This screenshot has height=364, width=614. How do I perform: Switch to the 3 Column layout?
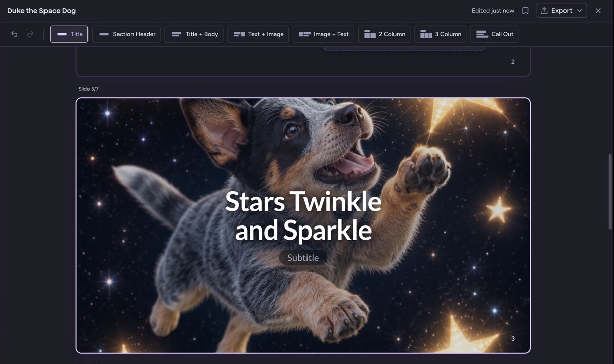441,34
